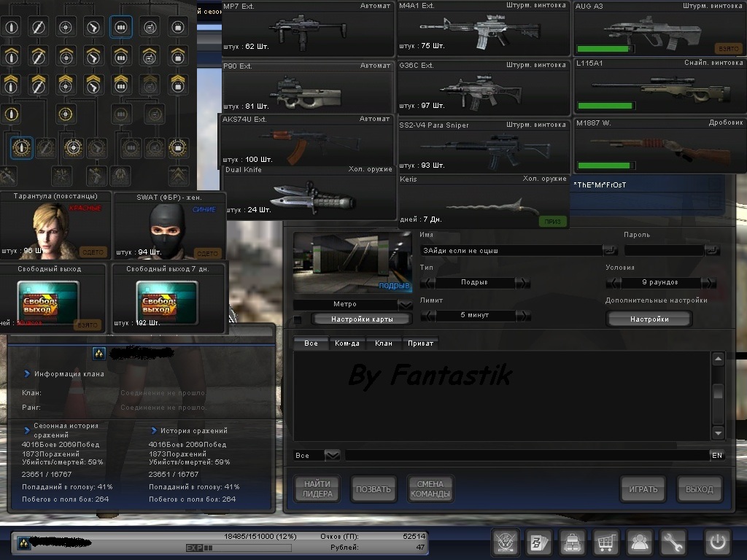Viewport: 747px width, 560px height.
Task: Open the PB cards icon
Action: pyautogui.click(x=539, y=542)
